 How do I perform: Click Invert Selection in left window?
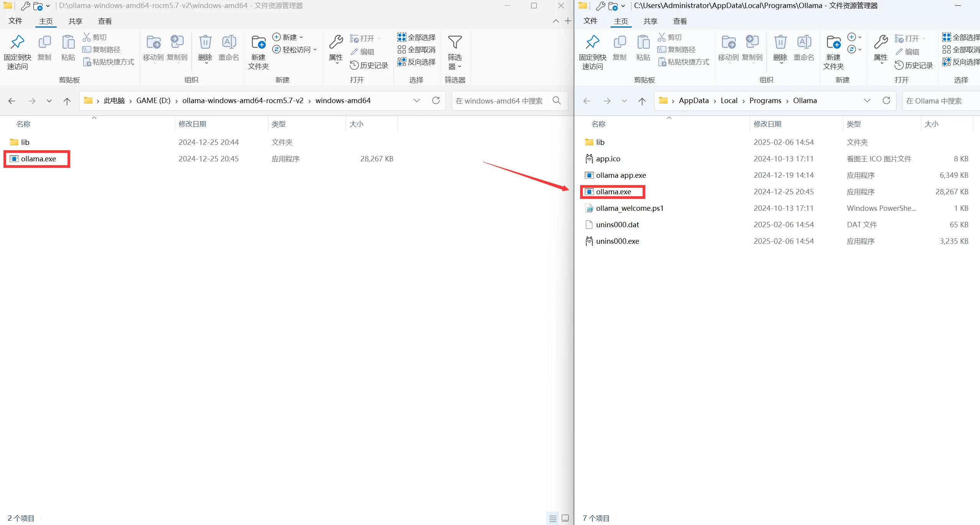(x=417, y=62)
